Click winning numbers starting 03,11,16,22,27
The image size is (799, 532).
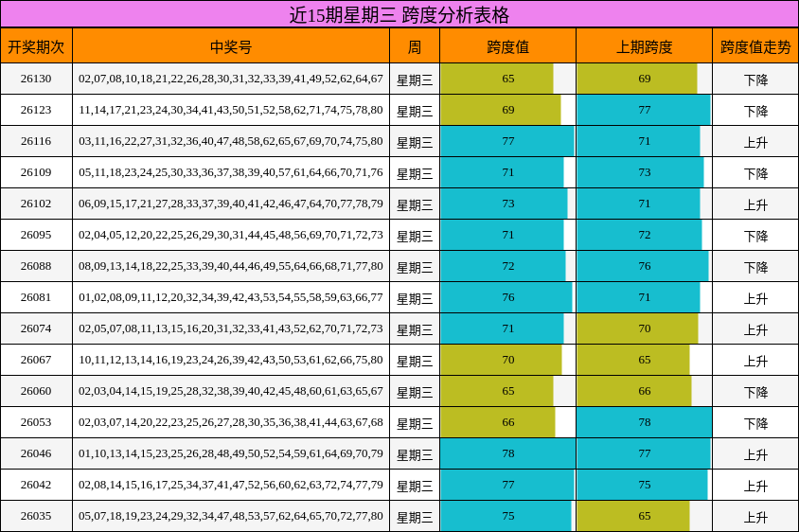(x=231, y=141)
